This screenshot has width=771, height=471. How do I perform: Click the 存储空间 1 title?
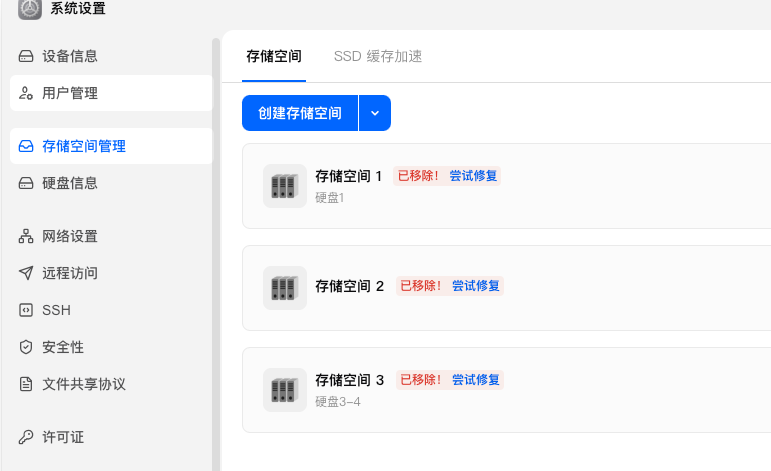349,176
